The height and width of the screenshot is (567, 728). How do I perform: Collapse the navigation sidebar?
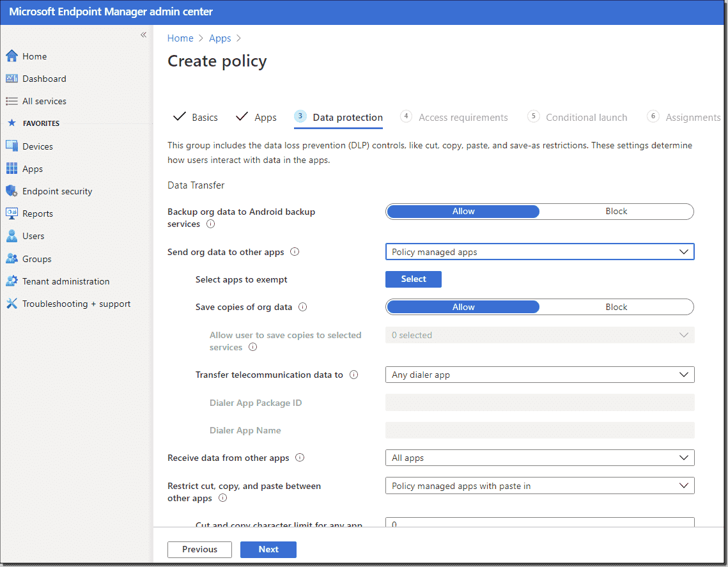point(143,35)
